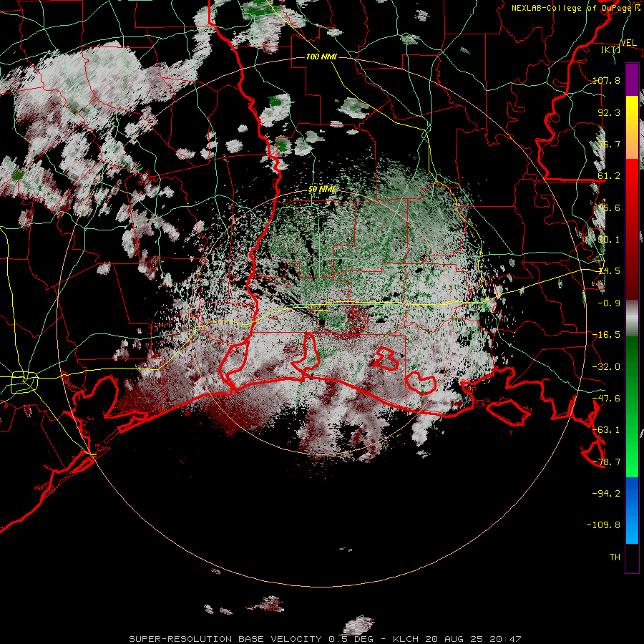
Task: Click the -109.8 velocity scale value
Action: pyautogui.click(x=603, y=525)
